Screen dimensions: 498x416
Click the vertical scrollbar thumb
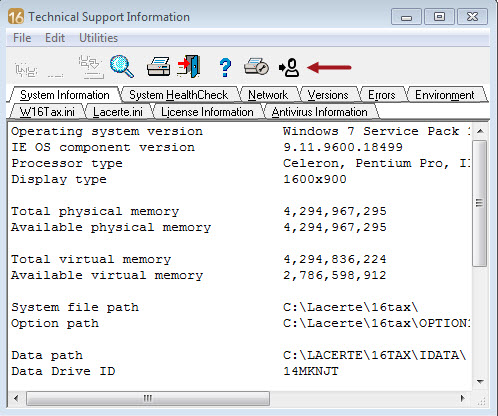[x=480, y=203]
